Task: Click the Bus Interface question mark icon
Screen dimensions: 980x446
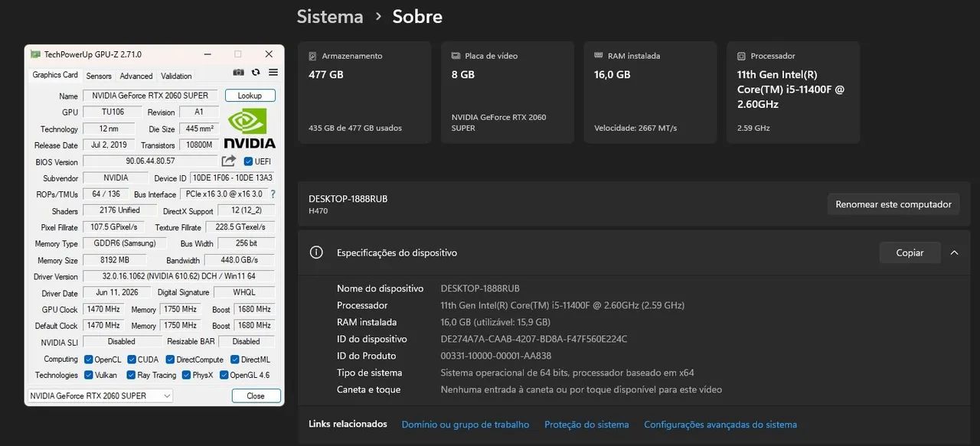Action: click(273, 194)
